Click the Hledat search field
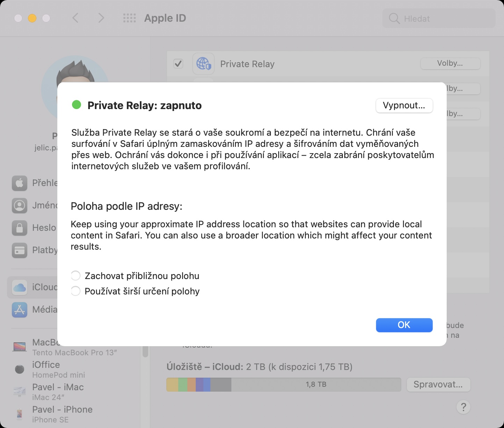Screen dimensions: 504x428 point(439,18)
